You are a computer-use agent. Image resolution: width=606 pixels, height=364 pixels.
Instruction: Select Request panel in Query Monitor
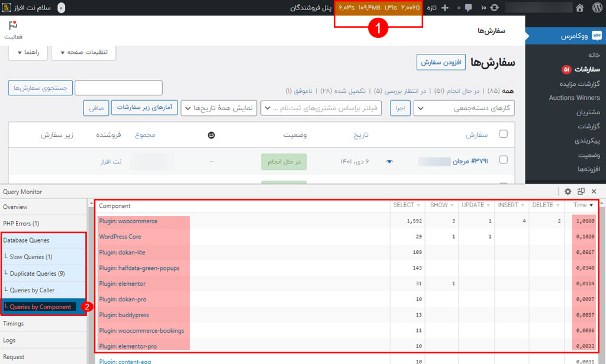click(43, 357)
